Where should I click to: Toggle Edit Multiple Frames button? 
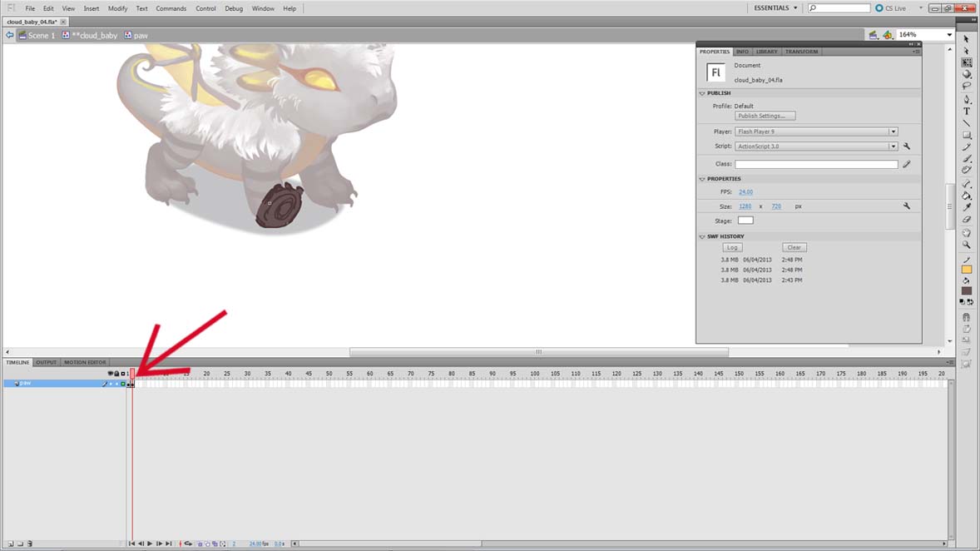[x=215, y=544]
